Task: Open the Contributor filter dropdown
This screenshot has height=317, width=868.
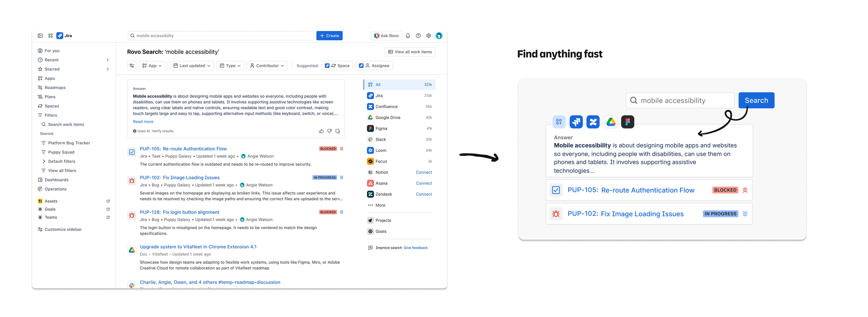Action: click(267, 66)
